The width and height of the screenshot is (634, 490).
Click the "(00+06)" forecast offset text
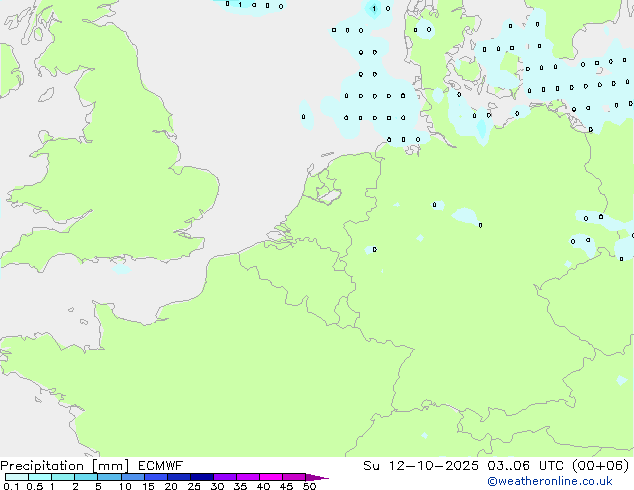coord(601,466)
